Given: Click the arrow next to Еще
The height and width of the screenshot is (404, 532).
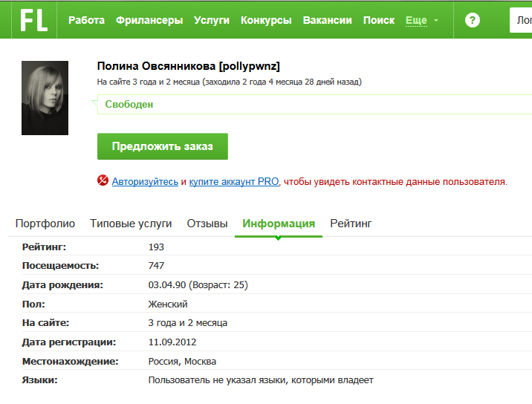Looking at the screenshot, I should pyautogui.click(x=436, y=21).
